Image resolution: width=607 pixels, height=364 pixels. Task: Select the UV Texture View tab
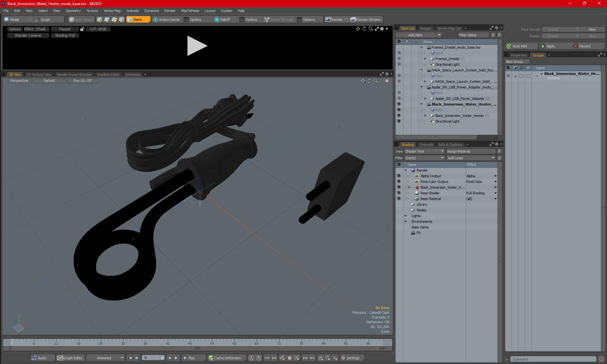(x=38, y=74)
